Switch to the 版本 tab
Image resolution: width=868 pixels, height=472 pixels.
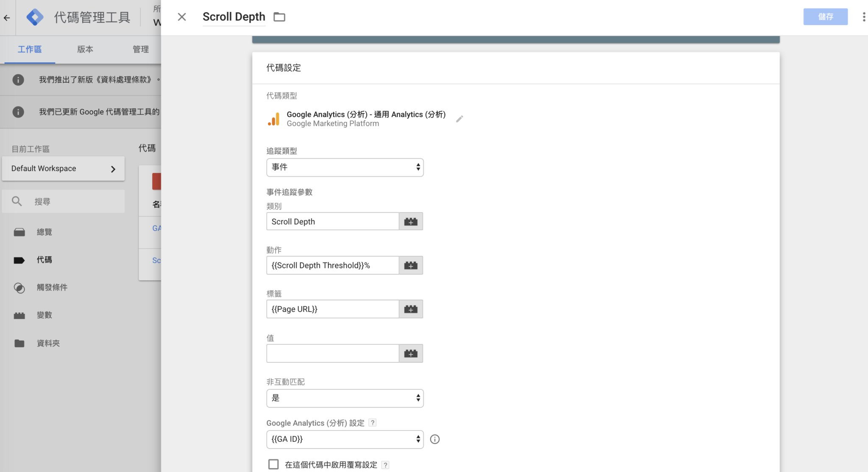pos(85,49)
